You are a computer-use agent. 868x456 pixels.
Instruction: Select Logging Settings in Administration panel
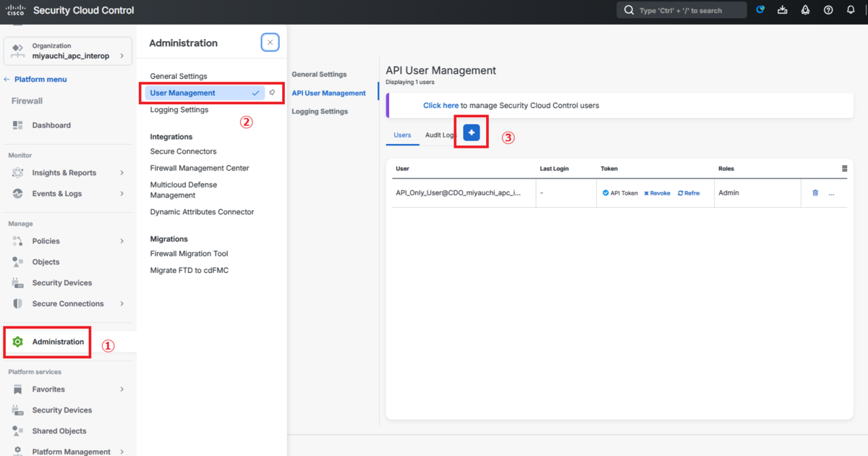pos(179,110)
